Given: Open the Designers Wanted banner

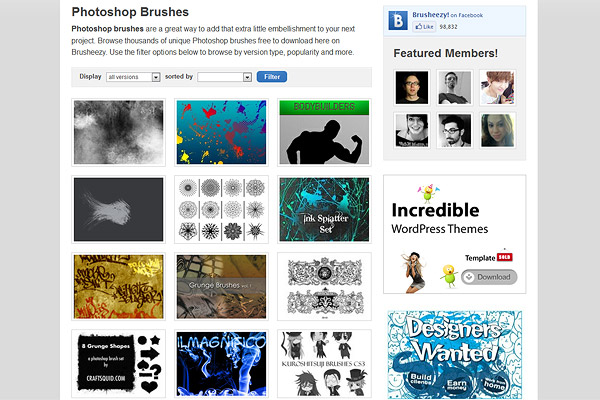Looking at the screenshot, I should 455,355.
